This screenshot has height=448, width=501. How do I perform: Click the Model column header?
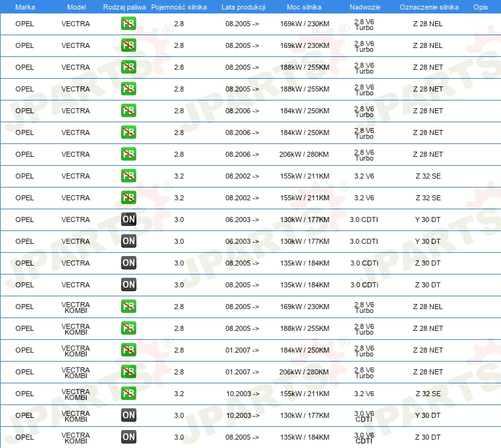pyautogui.click(x=76, y=7)
